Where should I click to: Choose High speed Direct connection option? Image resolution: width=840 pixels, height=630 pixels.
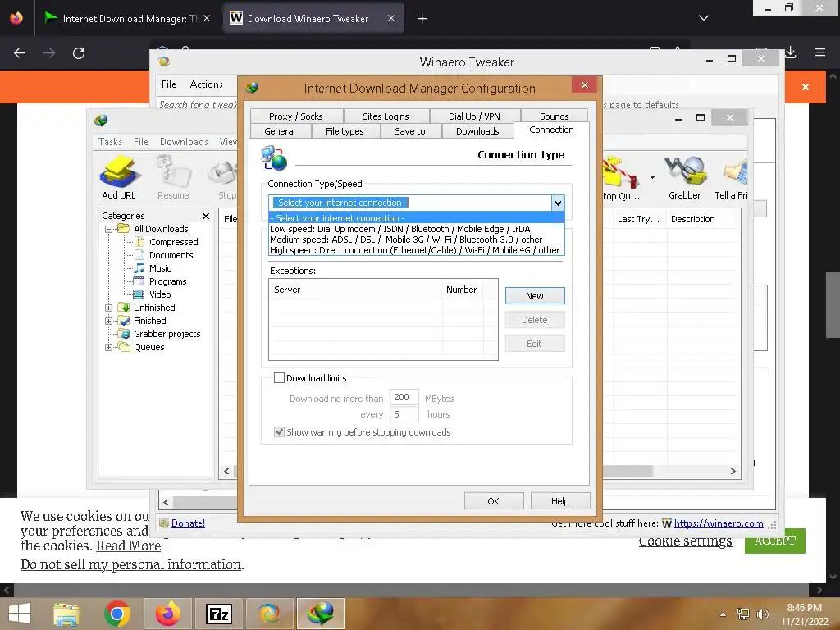click(x=416, y=250)
